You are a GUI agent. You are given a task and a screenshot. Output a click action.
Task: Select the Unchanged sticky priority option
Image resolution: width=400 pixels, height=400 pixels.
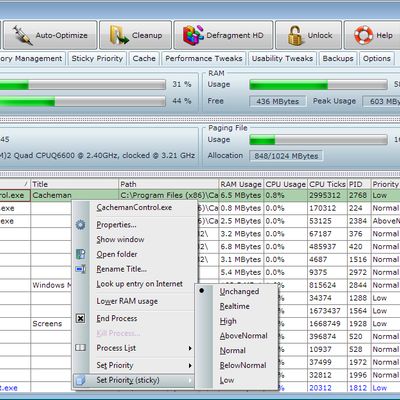pyautogui.click(x=236, y=291)
